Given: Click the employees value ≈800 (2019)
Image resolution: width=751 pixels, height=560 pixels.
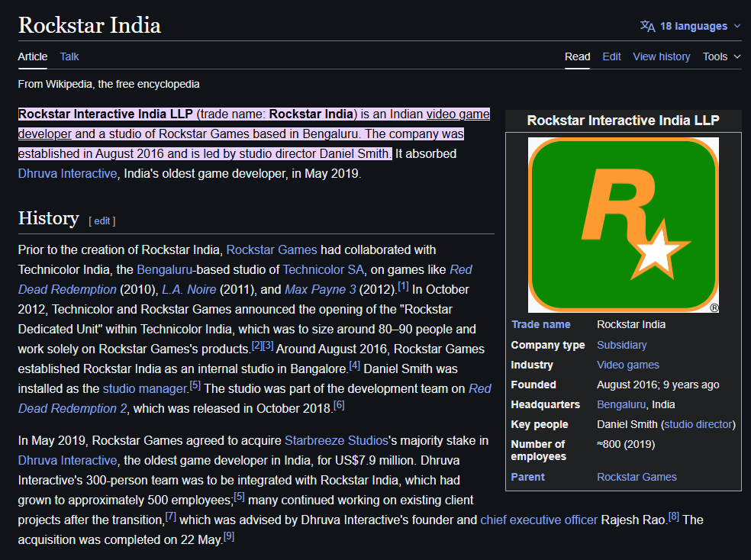Looking at the screenshot, I should pyautogui.click(x=626, y=444).
